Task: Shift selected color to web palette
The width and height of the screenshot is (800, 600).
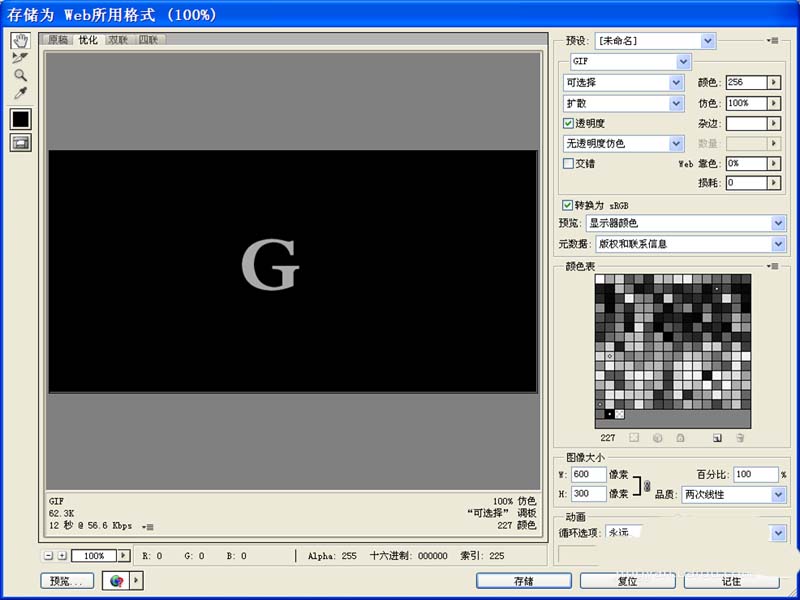Action: click(x=632, y=438)
